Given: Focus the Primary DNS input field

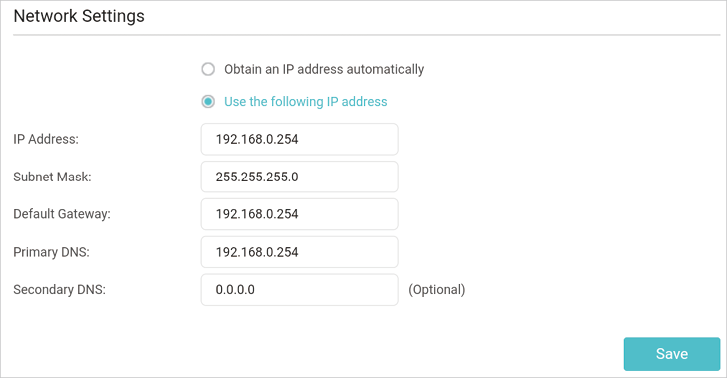Looking at the screenshot, I should (300, 252).
